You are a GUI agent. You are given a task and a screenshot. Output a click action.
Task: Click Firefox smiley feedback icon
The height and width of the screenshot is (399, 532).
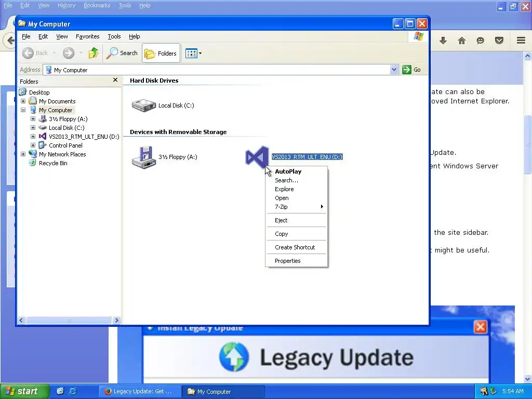(x=480, y=41)
